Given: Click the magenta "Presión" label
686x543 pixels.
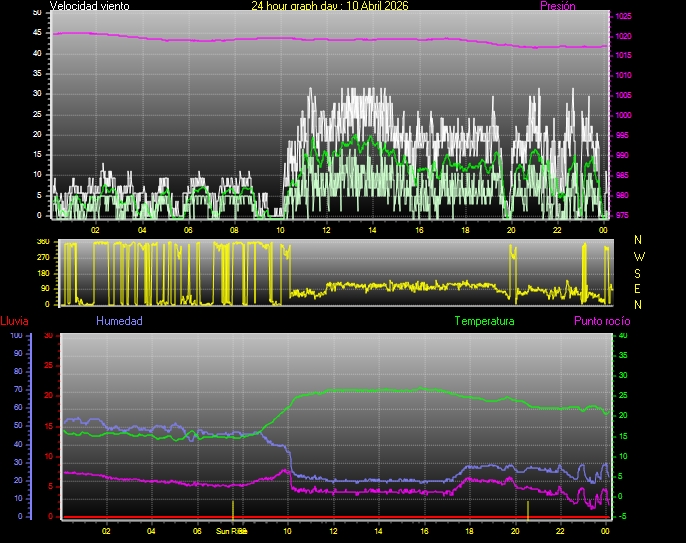Looking at the screenshot, I should [x=557, y=6].
